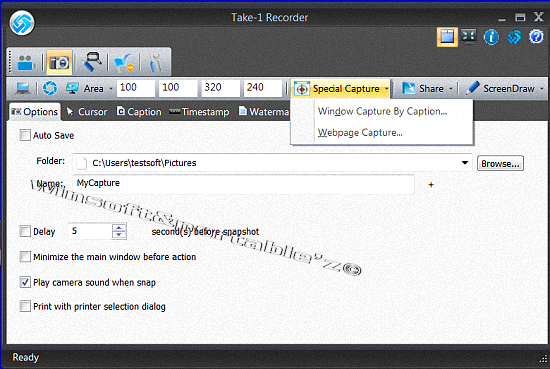
Task: Click the Browse button
Action: 500,163
